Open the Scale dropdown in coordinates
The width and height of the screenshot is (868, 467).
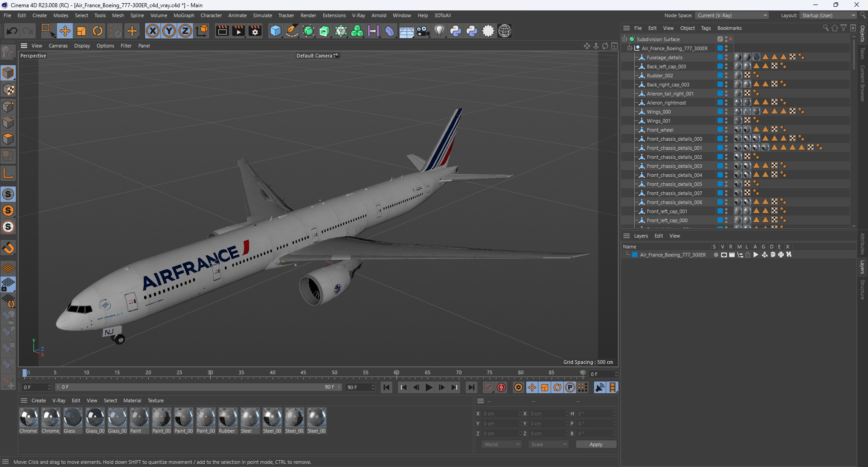pyautogui.click(x=548, y=444)
